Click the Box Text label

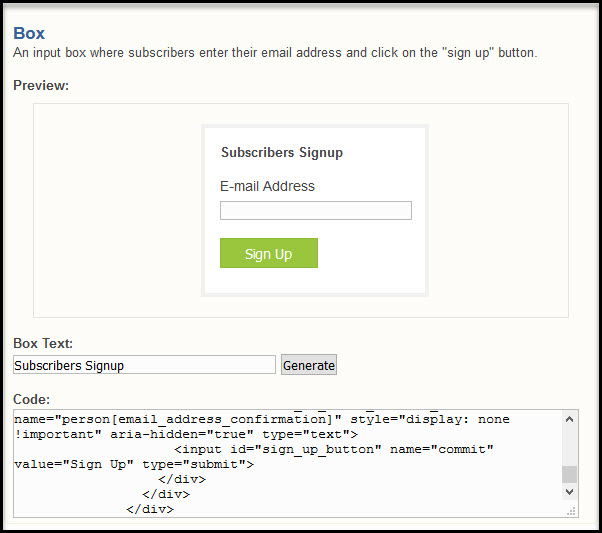(43, 343)
